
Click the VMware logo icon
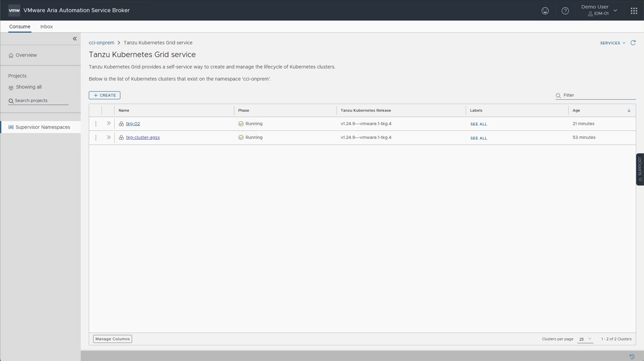pos(14,10)
